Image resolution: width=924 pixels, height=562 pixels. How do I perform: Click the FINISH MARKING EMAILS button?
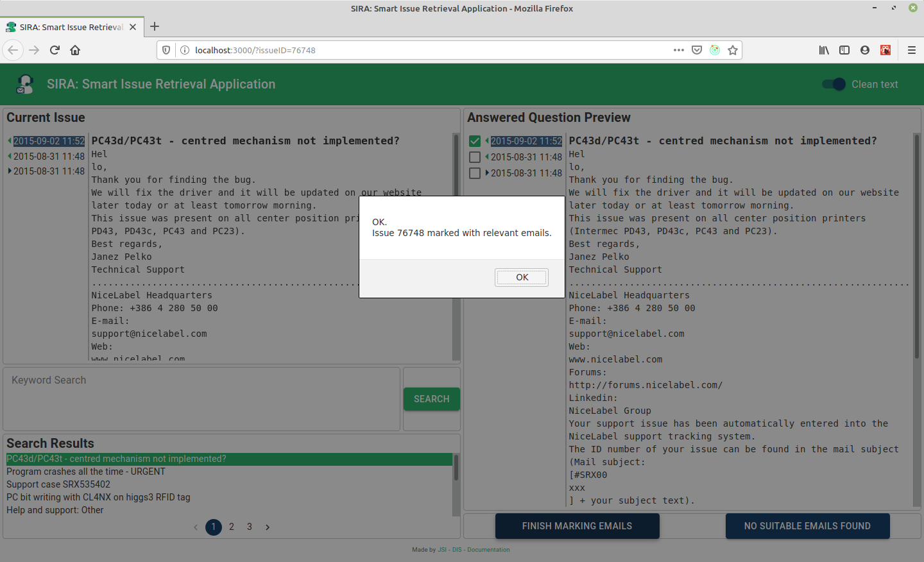(577, 525)
